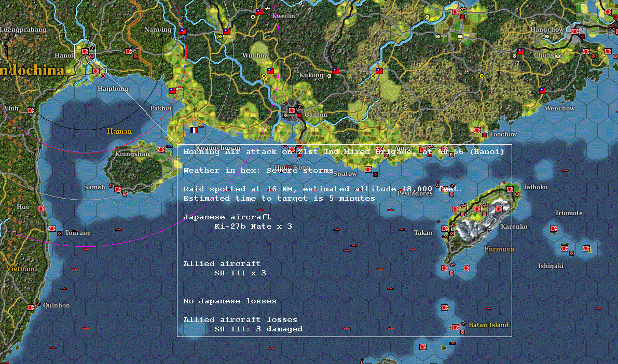The width and height of the screenshot is (618, 364).
Task: Click the Hainan region label
Action: [x=119, y=131]
